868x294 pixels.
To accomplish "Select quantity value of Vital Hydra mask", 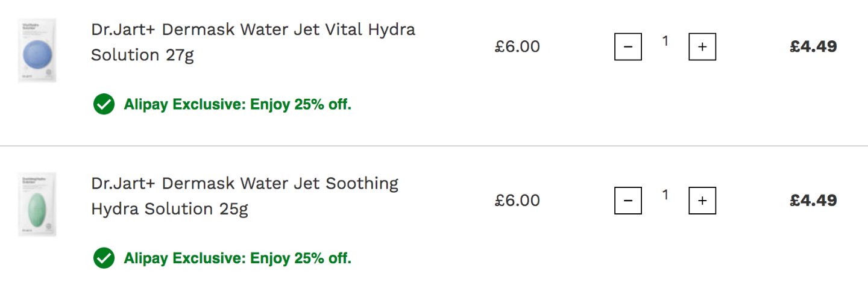I will point(665,41).
